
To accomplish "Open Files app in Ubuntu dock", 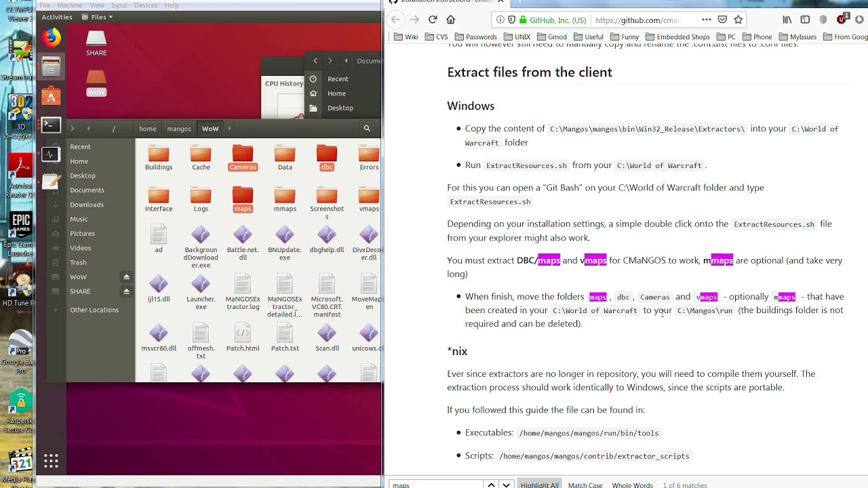I will click(x=51, y=67).
